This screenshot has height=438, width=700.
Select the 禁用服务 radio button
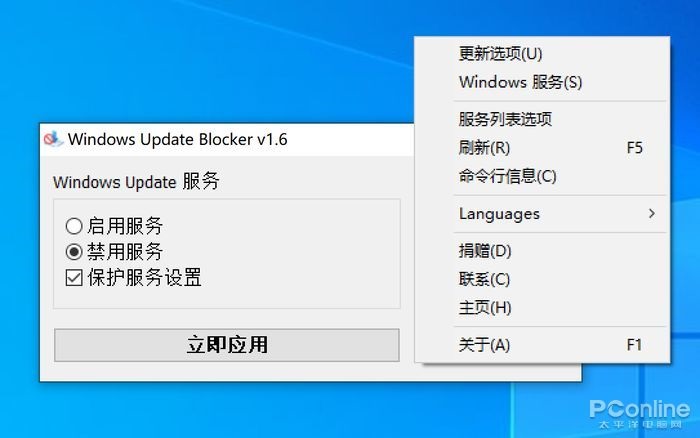click(x=74, y=252)
